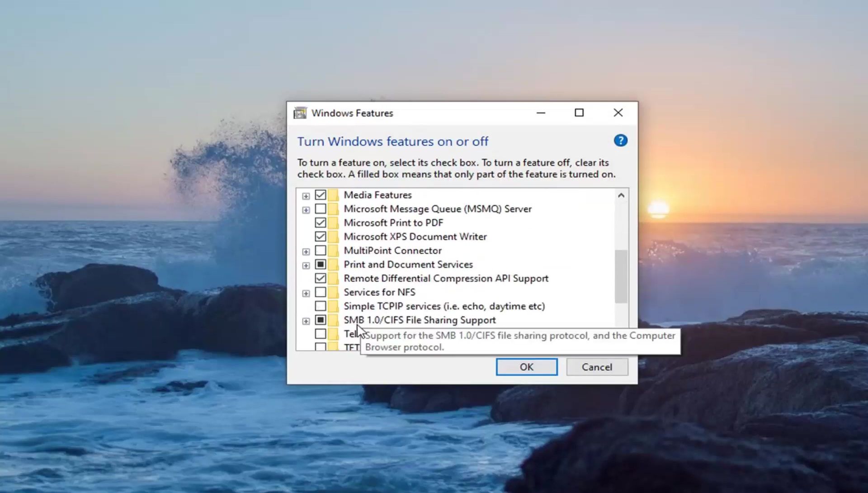
Task: Minimize the Windows Features window
Action: [x=541, y=113]
